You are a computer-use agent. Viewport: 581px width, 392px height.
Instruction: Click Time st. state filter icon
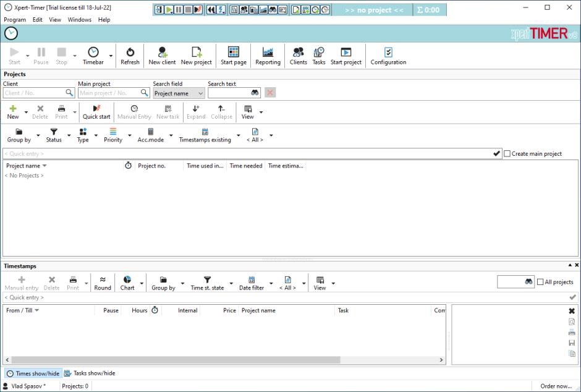tap(208, 279)
